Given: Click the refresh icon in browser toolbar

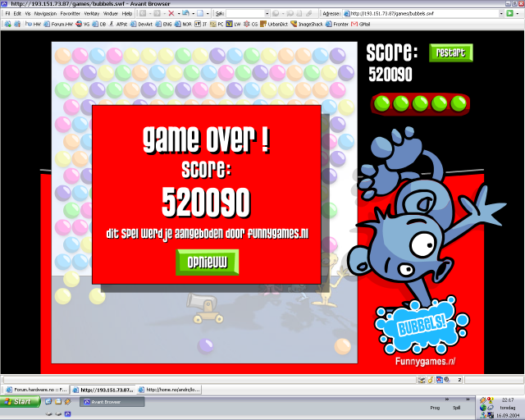Looking at the screenshot, I should coord(186,13).
